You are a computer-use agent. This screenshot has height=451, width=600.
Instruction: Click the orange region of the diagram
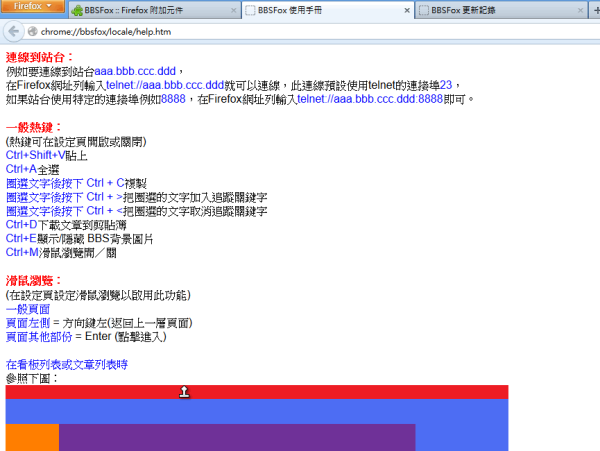pyautogui.click(x=32, y=437)
